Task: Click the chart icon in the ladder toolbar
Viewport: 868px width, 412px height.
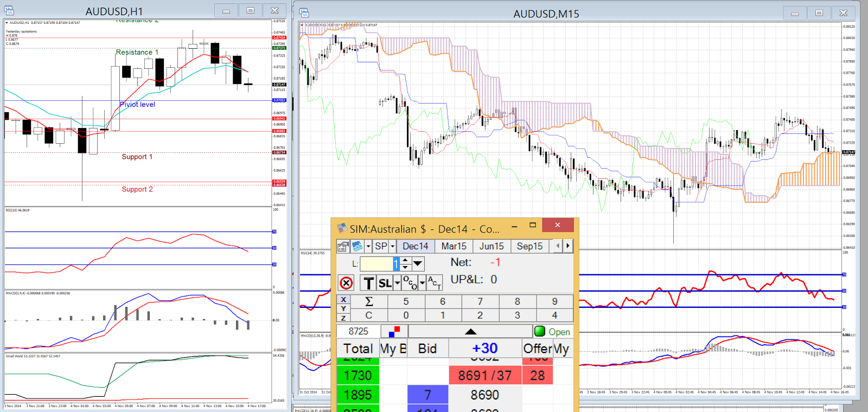Action: 357,247
